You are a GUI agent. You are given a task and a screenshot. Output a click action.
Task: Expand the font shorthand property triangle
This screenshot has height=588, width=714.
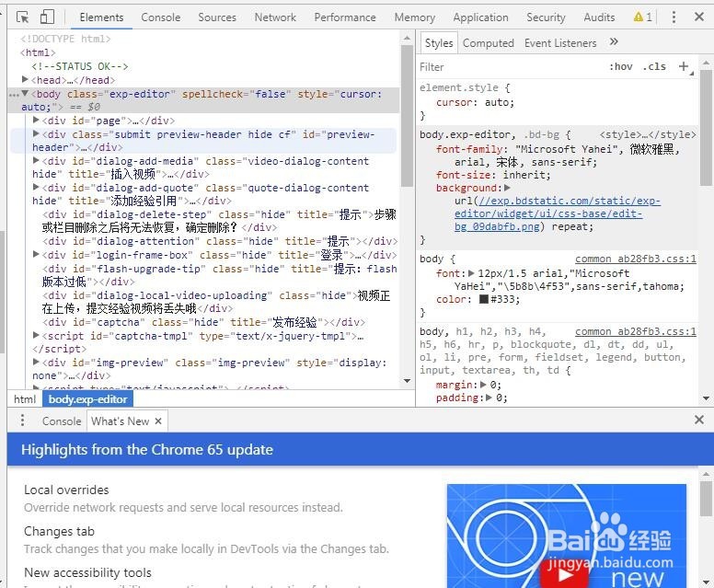pos(471,273)
